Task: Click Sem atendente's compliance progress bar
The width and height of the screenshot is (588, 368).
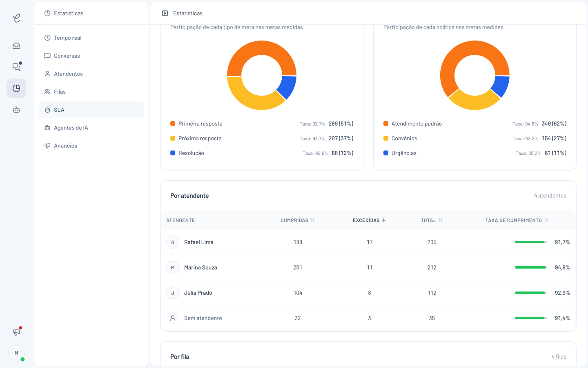Action: coord(531,318)
